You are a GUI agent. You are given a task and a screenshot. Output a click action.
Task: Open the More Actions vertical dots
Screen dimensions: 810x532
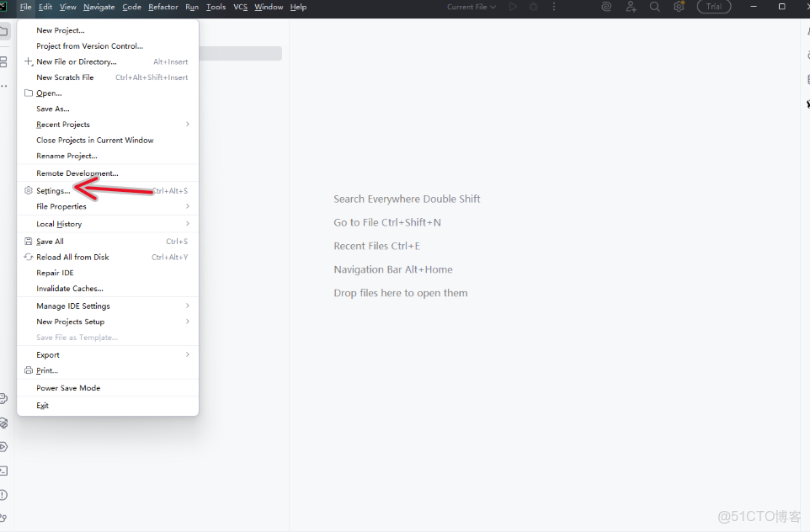click(x=554, y=7)
